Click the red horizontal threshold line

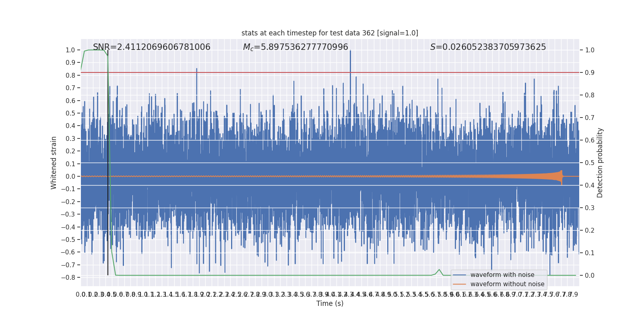330,72
